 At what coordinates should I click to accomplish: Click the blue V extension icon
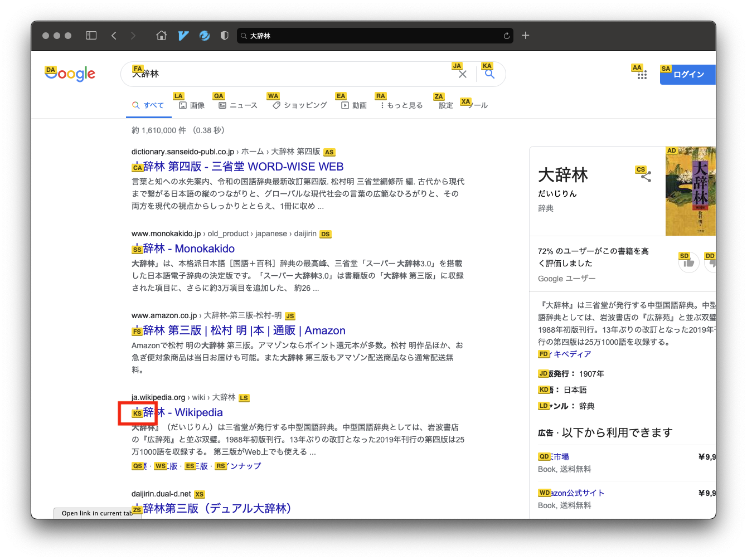tap(183, 36)
